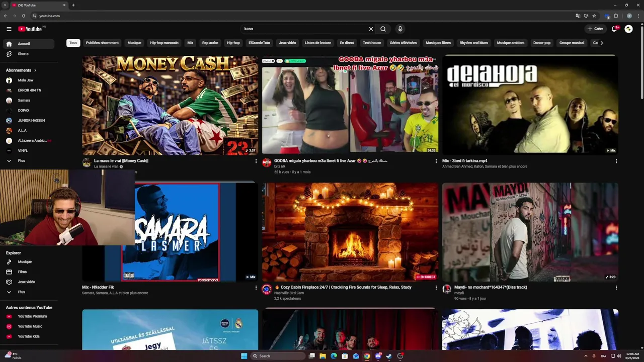Open options for Mix - 3bed fi tarkina
The height and width of the screenshot is (362, 644).
pyautogui.click(x=616, y=161)
